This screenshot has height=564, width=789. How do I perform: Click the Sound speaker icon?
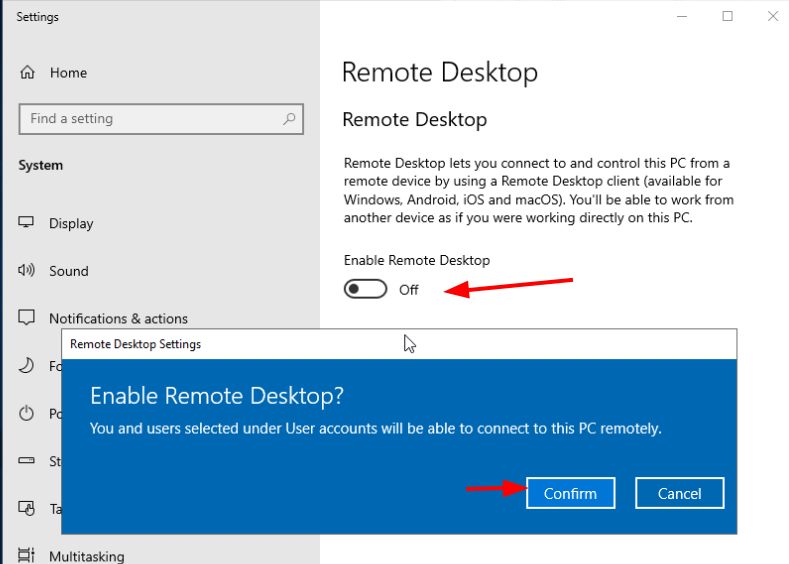tap(26, 271)
